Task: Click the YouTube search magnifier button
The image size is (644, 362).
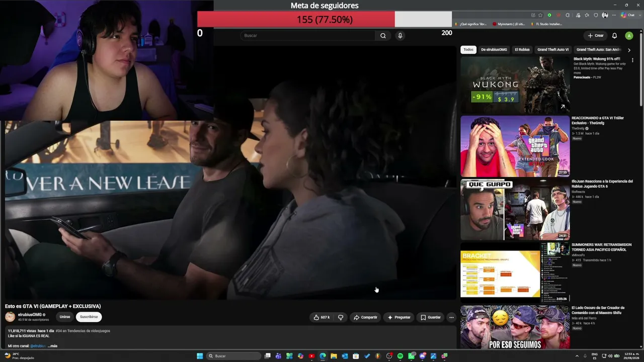Action: (x=383, y=36)
